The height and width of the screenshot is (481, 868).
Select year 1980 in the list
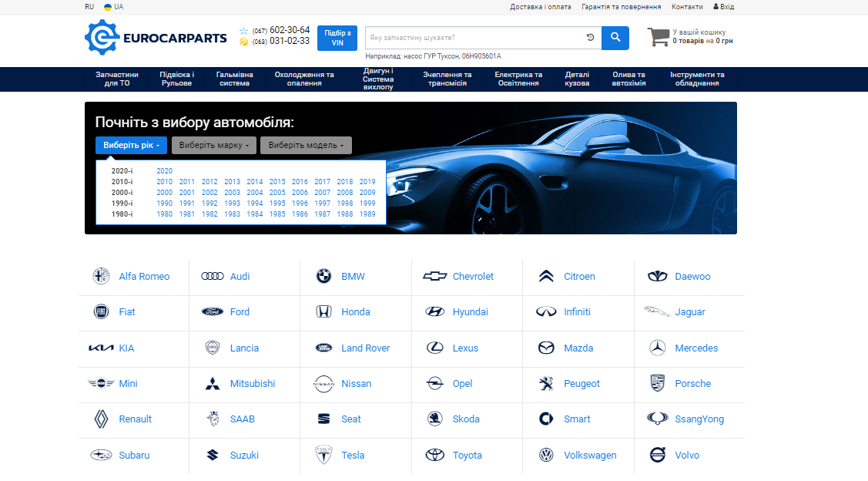(x=164, y=214)
